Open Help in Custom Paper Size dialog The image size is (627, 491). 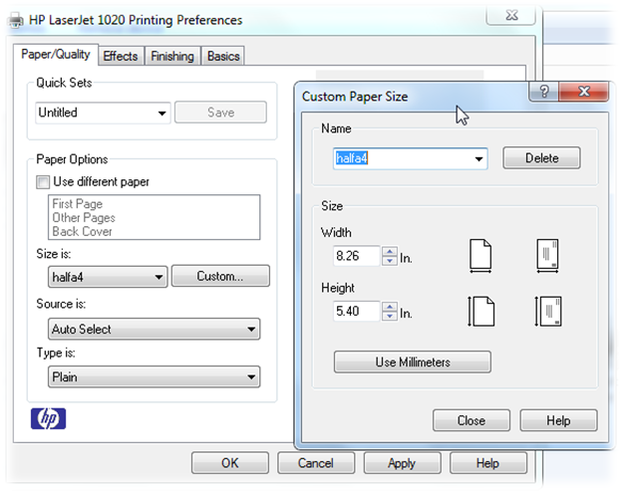tap(559, 420)
